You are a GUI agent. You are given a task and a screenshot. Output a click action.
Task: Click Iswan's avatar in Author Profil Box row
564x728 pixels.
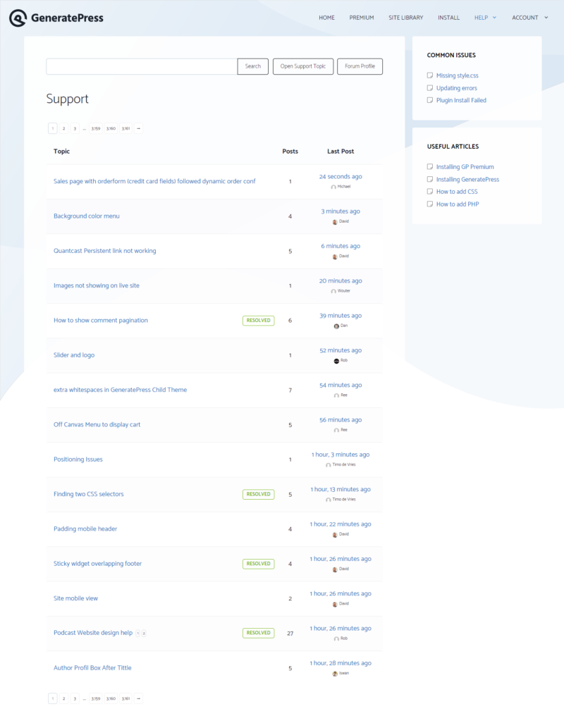pos(334,674)
